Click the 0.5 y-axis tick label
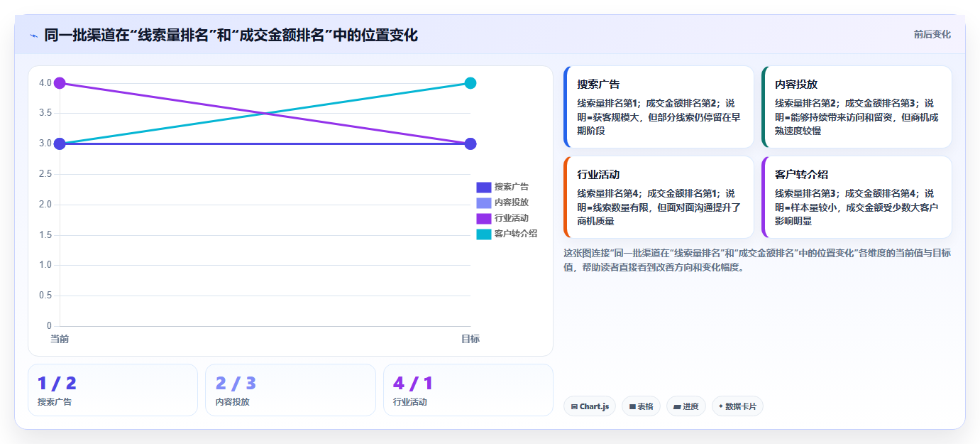980x444 pixels. click(45, 296)
